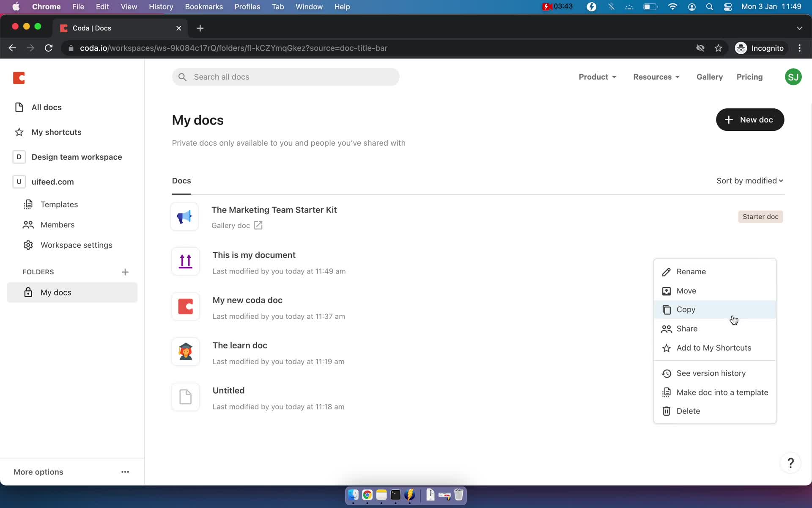
Task: Open the Pricing link
Action: click(x=749, y=77)
